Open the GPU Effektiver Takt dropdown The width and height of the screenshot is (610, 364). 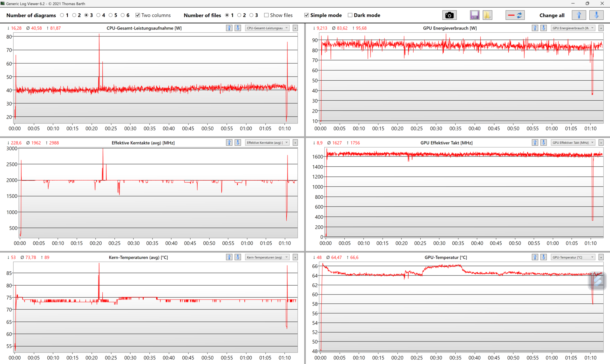[573, 143]
